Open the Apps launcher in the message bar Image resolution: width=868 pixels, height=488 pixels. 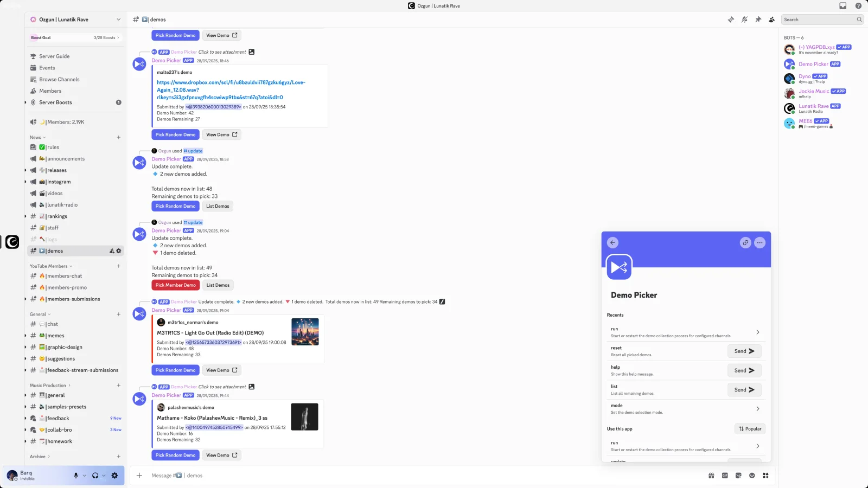pos(765,475)
